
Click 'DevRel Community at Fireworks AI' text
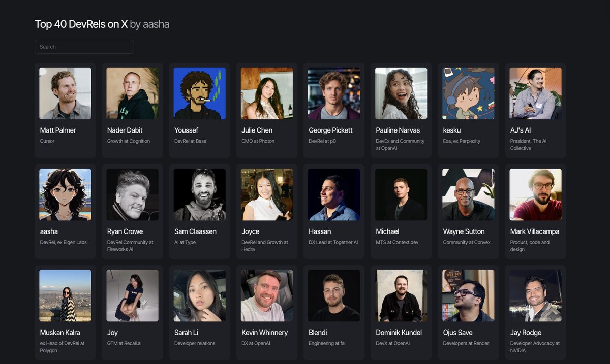tap(130, 246)
